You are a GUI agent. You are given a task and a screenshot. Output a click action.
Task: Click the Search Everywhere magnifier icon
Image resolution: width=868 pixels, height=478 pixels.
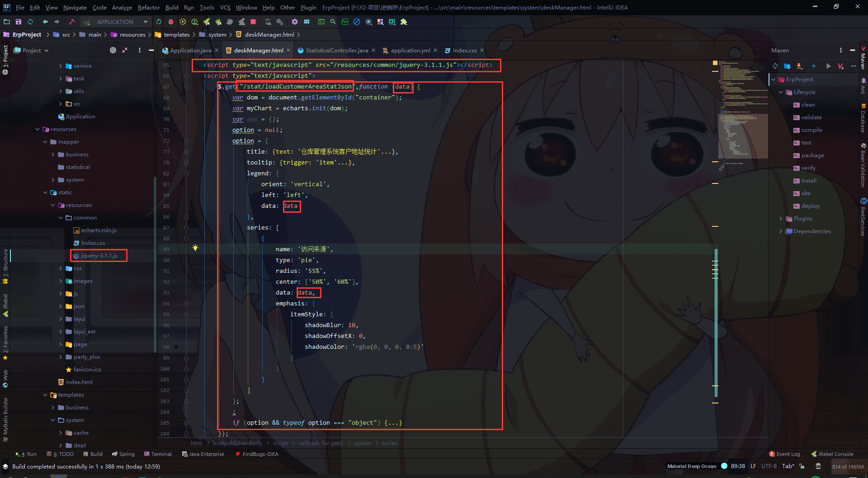[x=333, y=22]
